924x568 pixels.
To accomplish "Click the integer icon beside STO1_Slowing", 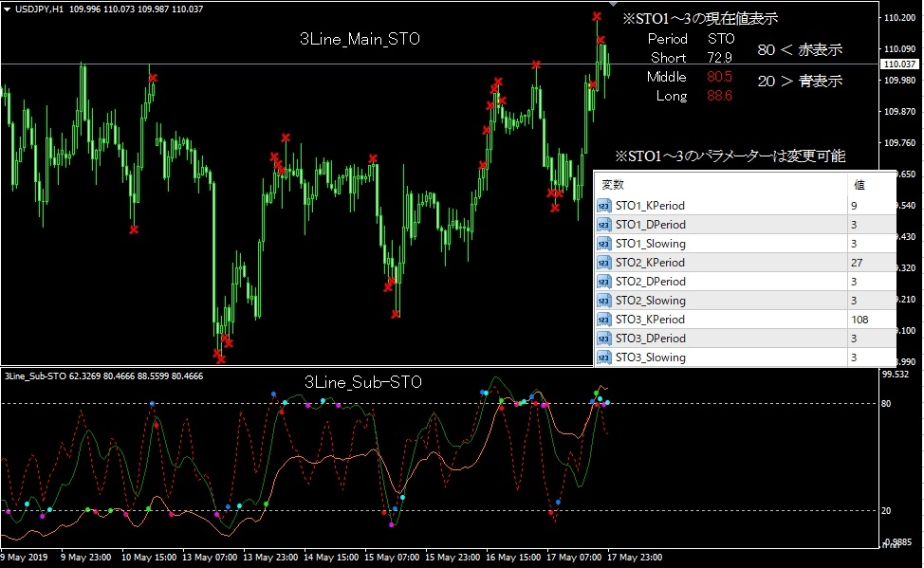I will tap(603, 244).
